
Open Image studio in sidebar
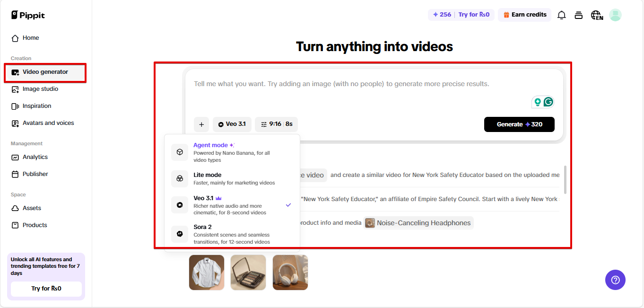(x=40, y=89)
